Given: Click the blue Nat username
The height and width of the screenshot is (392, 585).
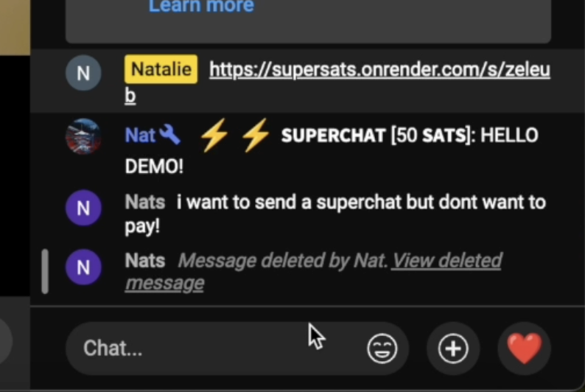Looking at the screenshot, I should pos(140,135).
